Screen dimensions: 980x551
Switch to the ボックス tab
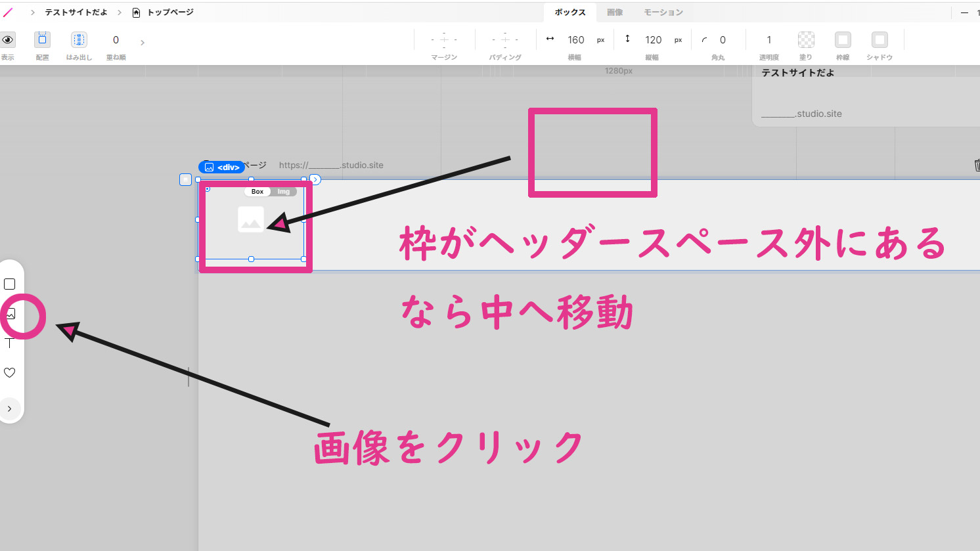tap(570, 12)
